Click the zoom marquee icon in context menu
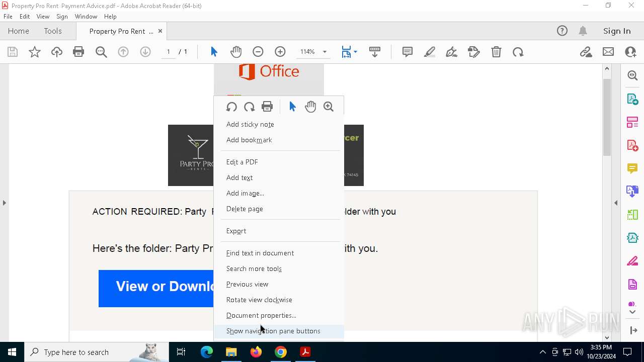The width and height of the screenshot is (644, 362). [x=329, y=107]
